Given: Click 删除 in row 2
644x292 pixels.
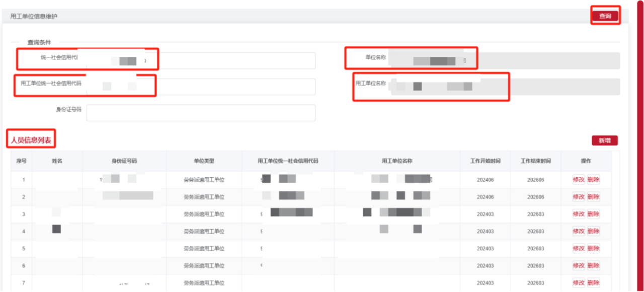Looking at the screenshot, I should [x=593, y=197].
